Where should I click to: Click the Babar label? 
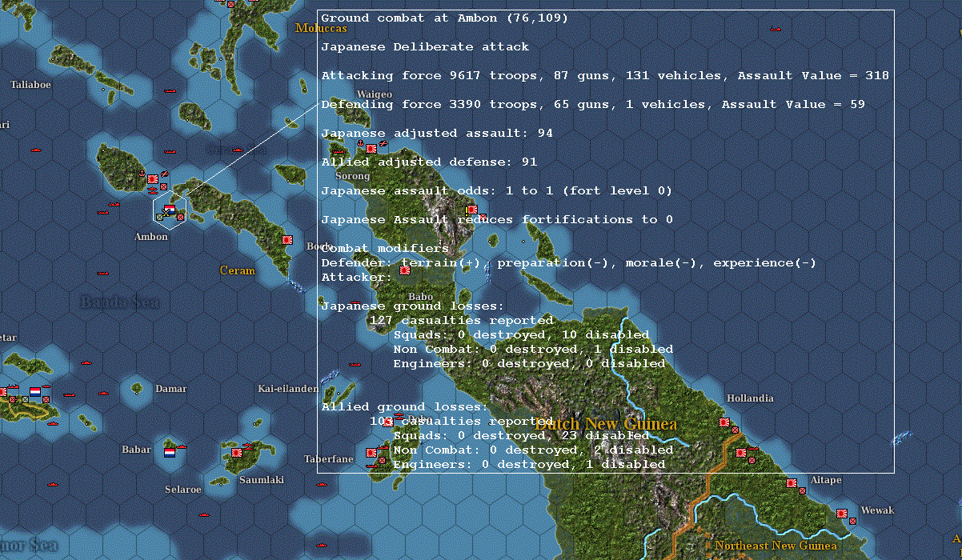136,450
